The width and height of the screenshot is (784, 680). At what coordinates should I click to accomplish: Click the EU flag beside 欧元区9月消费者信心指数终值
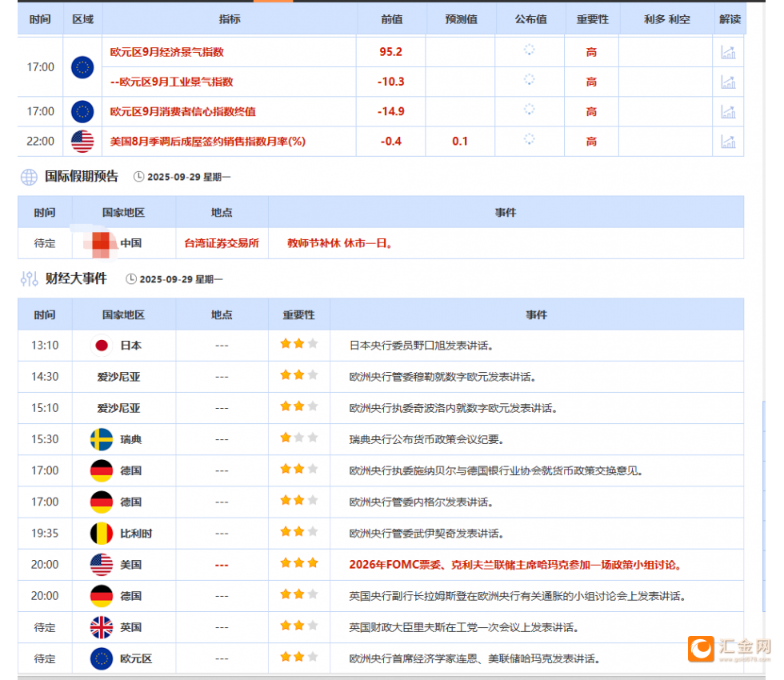(82, 112)
